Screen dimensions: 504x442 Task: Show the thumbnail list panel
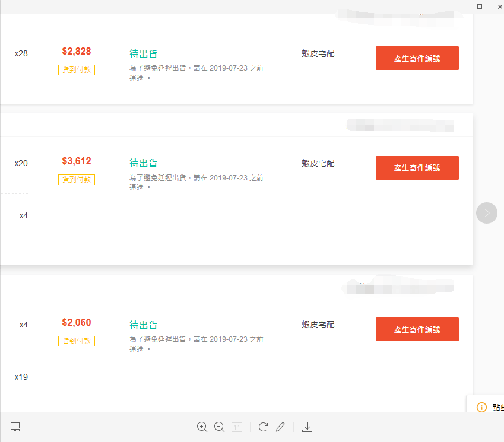[x=15, y=427]
